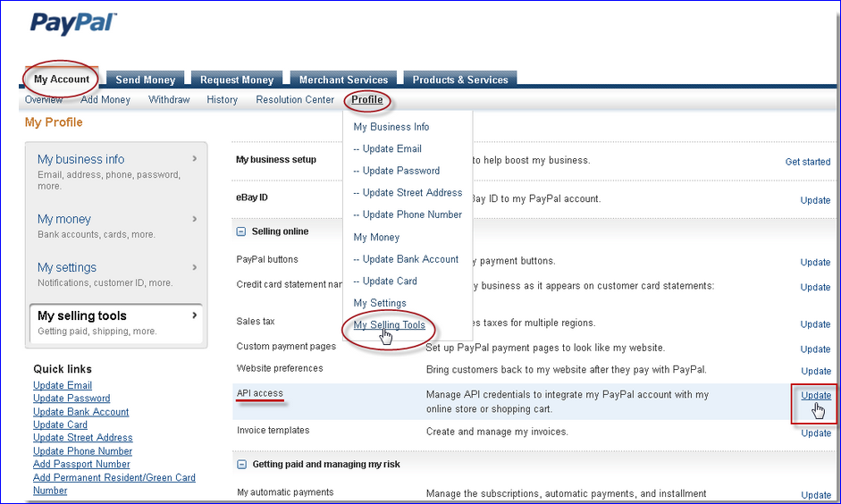This screenshot has height=504, width=841.
Task: Click Update for PayPal buttons
Action: coord(815,262)
